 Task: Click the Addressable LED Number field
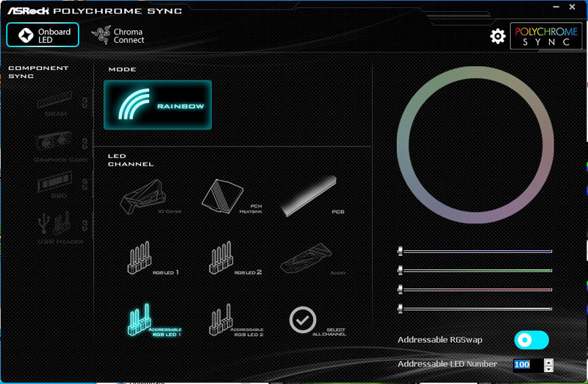coord(528,364)
